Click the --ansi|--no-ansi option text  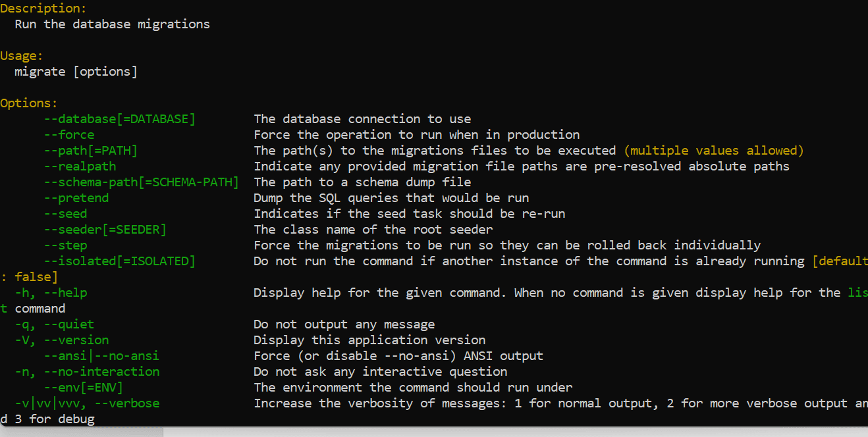tap(101, 356)
